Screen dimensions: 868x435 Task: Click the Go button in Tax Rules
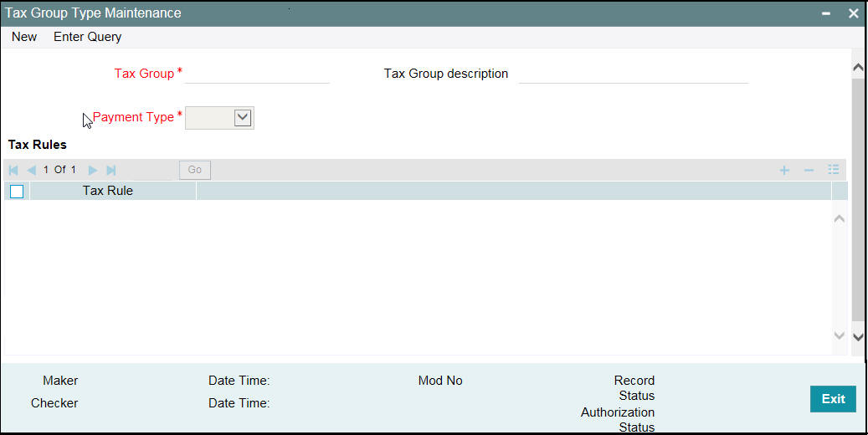[195, 170]
